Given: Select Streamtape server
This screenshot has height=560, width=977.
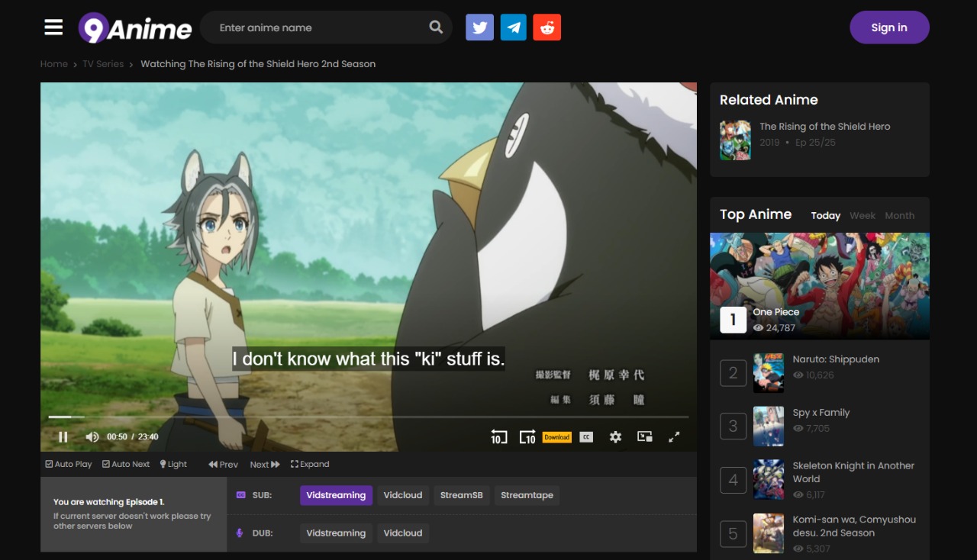Looking at the screenshot, I should pyautogui.click(x=527, y=495).
